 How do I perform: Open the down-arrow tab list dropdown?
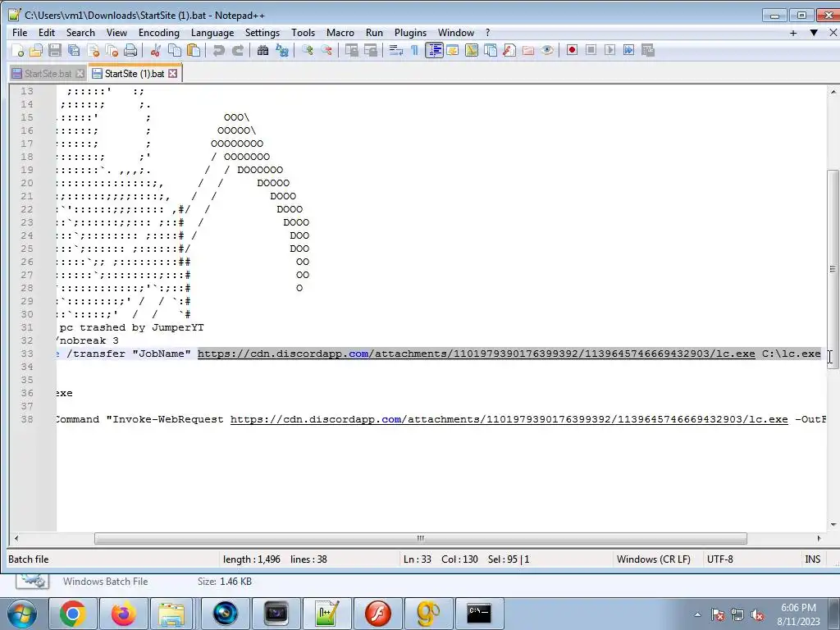(814, 33)
